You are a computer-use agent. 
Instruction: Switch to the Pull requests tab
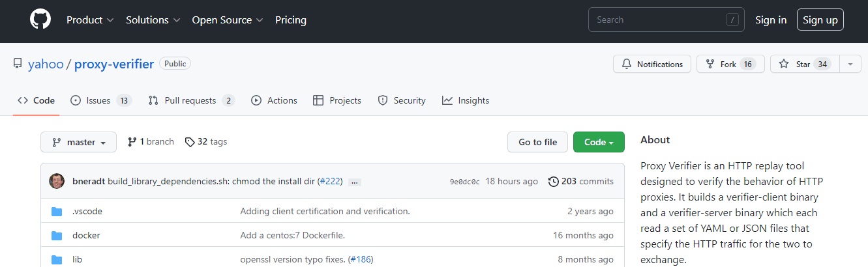[191, 100]
